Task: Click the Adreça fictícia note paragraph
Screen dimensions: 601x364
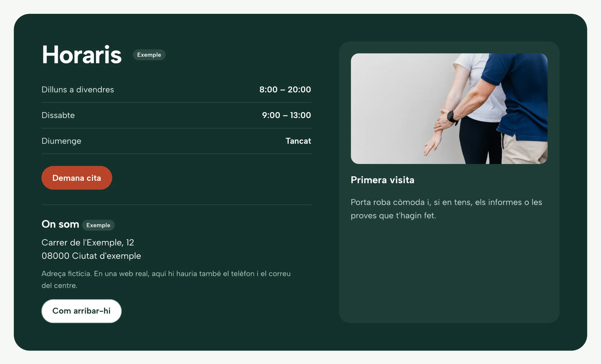Action: pos(166,279)
